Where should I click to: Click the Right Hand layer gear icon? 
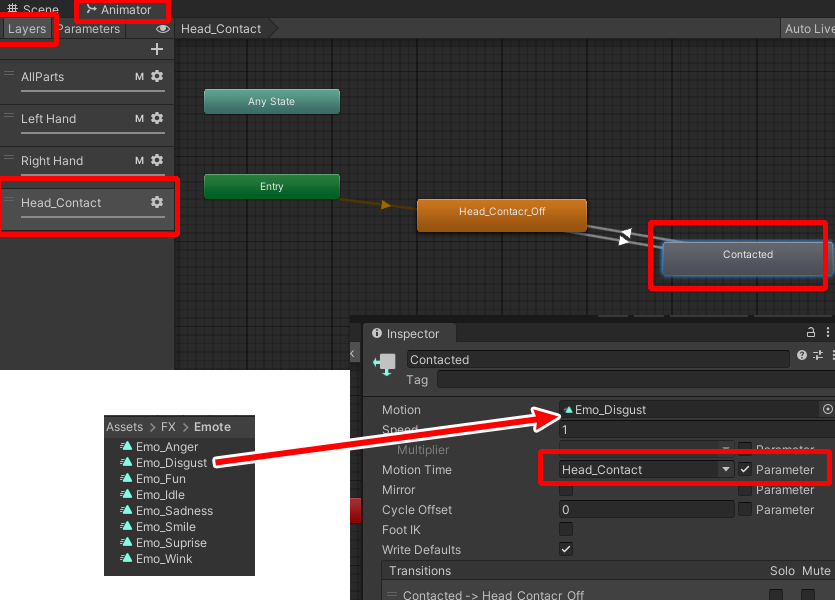pos(157,160)
